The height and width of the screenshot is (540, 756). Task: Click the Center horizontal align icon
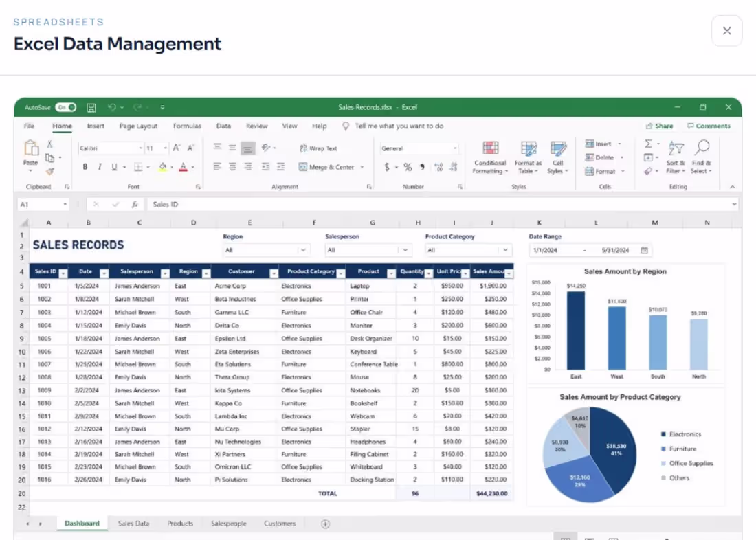tap(232, 167)
